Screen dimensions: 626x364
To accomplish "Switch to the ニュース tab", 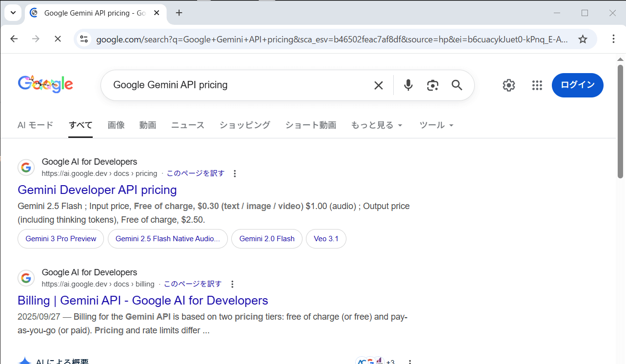I will (x=187, y=125).
